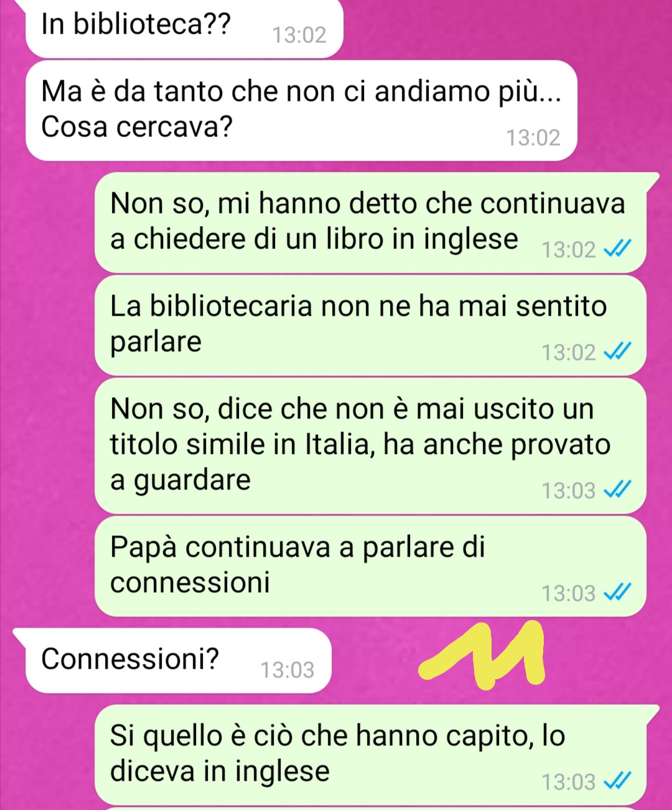Click read ticks on "titolo simile in Italia" message
This screenshot has width=672, height=810.
618,490
